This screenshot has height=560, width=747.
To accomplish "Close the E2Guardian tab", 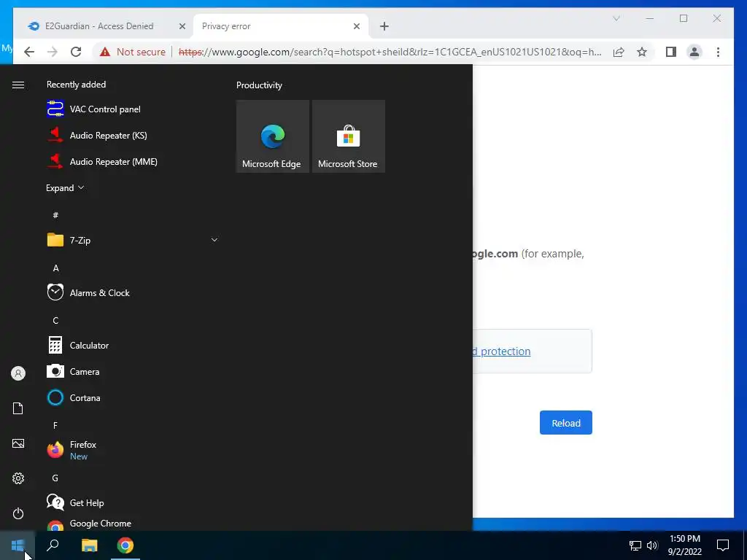I will (x=182, y=27).
